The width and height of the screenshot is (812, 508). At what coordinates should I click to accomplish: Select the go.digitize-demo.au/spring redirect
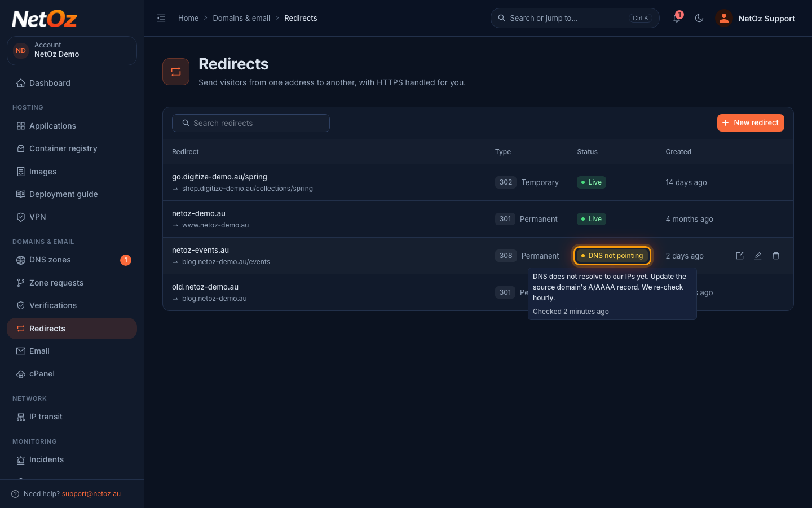[219, 177]
